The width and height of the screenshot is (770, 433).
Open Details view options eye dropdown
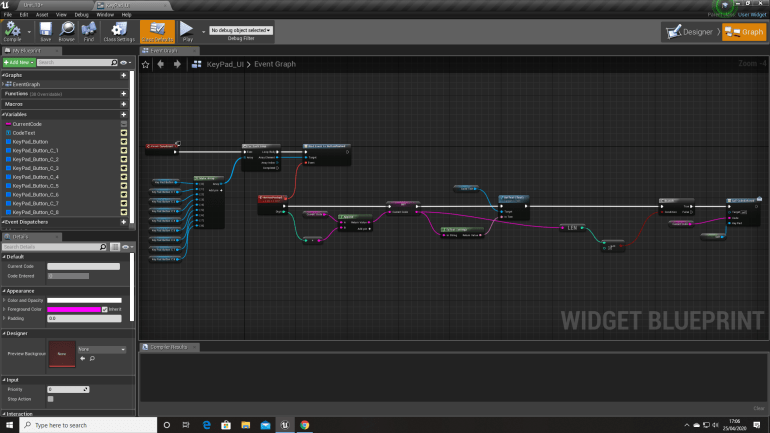click(127, 247)
